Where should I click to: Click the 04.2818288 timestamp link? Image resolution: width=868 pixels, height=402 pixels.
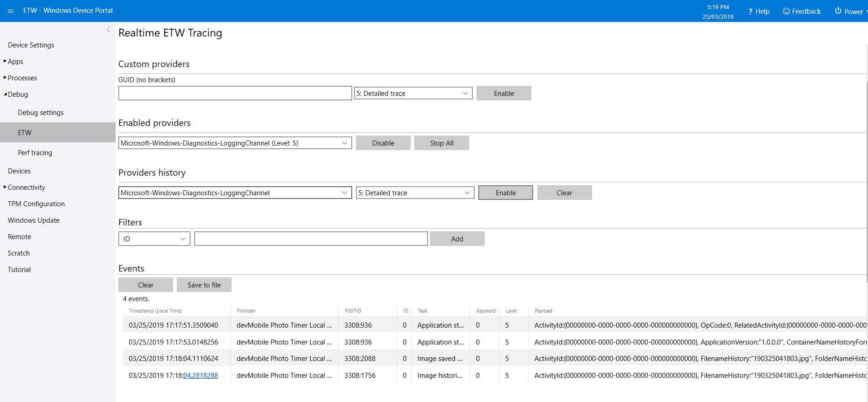[201, 376]
